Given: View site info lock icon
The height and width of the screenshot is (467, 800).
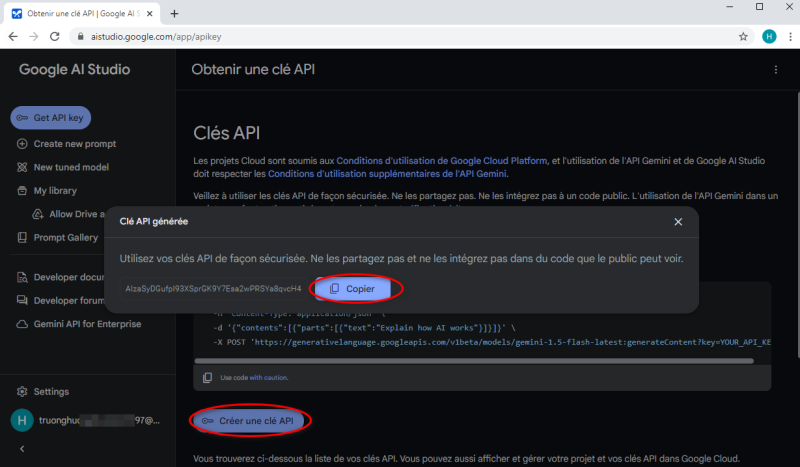Looking at the screenshot, I should (x=80, y=37).
